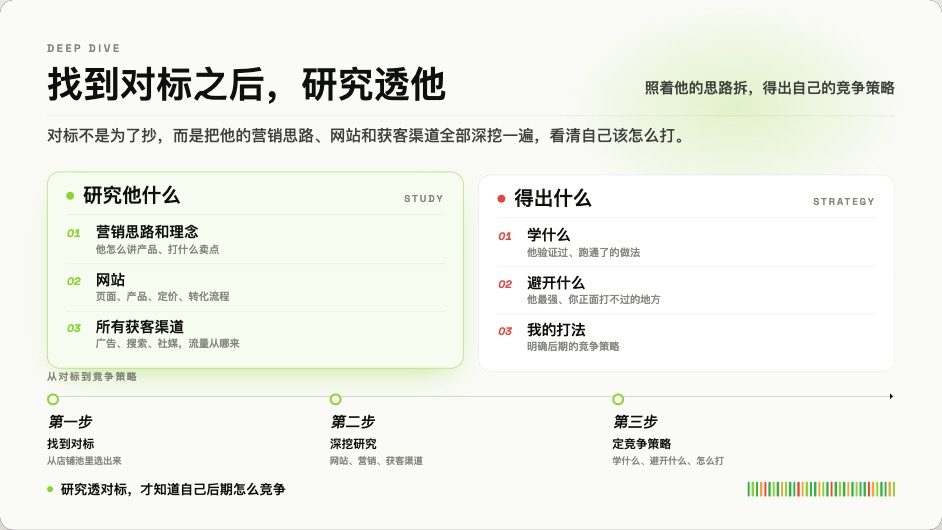Click description 他最强、你正面打不过的地方
The image size is (942, 530).
point(594,299)
